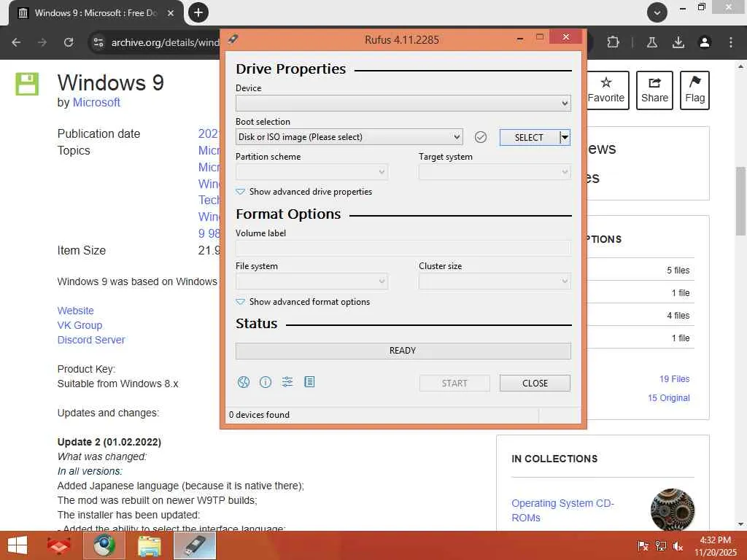Open Action Center flag tray icon

click(x=643, y=545)
